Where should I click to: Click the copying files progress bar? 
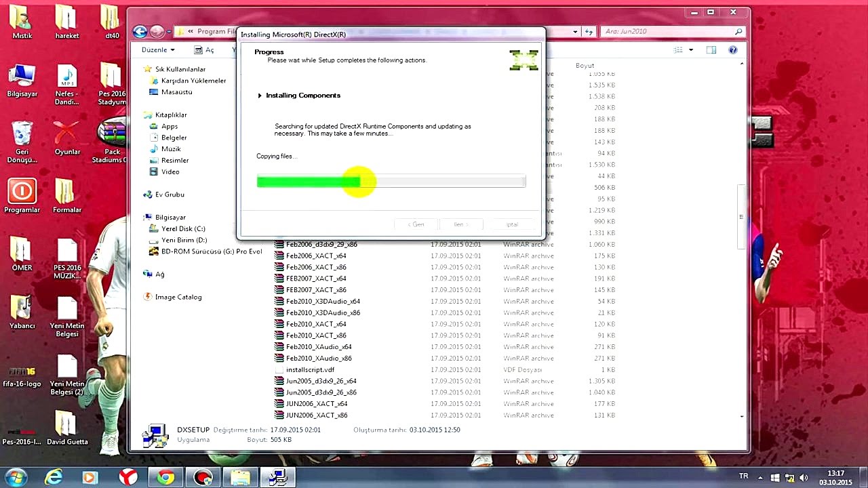[x=391, y=182]
